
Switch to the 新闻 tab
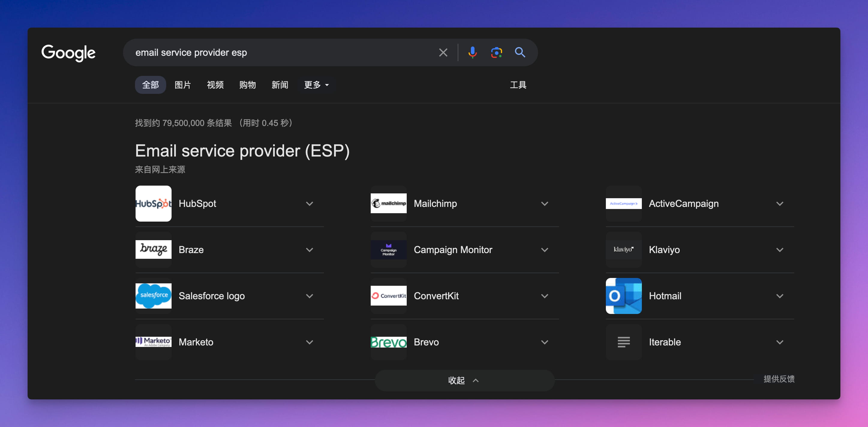pos(280,85)
